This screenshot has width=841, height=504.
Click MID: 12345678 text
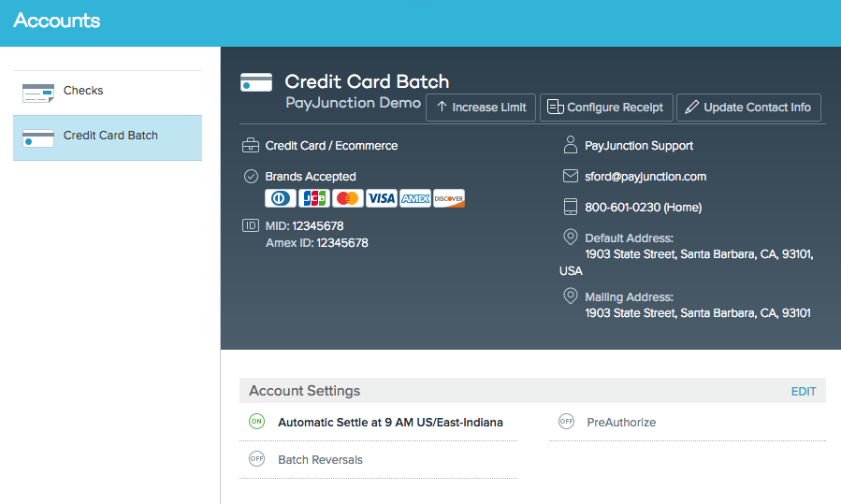305,225
